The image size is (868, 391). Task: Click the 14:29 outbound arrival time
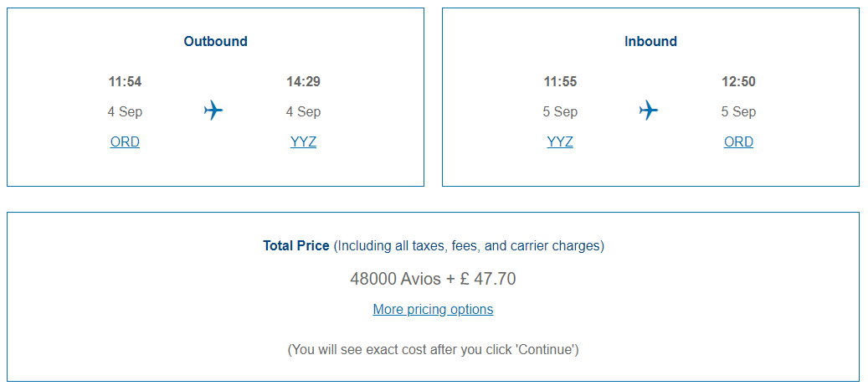click(303, 82)
